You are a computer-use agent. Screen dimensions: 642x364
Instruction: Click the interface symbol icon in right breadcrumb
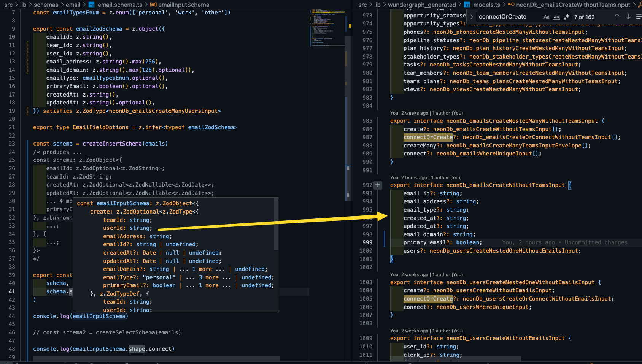[511, 5]
